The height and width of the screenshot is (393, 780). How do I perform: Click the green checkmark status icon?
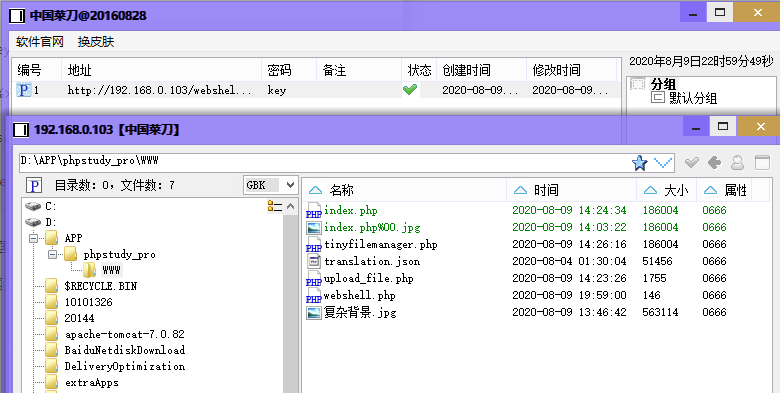[410, 90]
